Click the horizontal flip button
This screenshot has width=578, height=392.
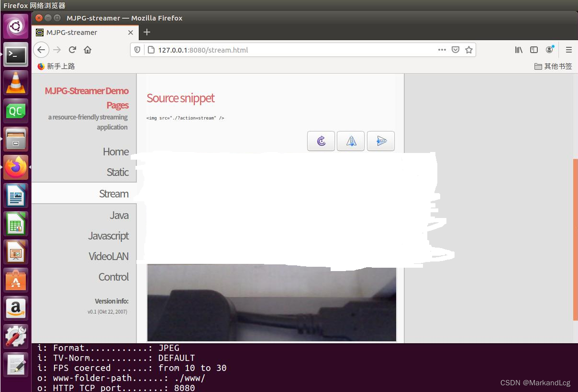click(x=351, y=141)
